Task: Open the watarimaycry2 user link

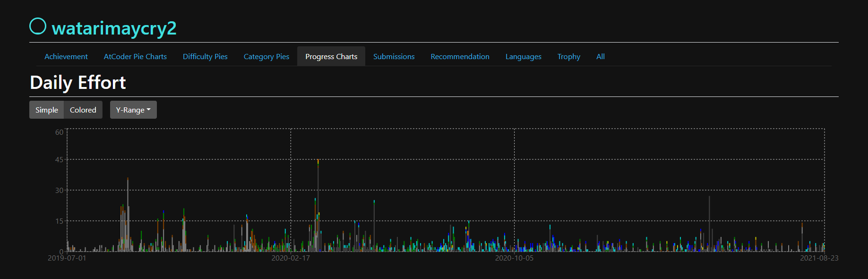Action: (114, 28)
